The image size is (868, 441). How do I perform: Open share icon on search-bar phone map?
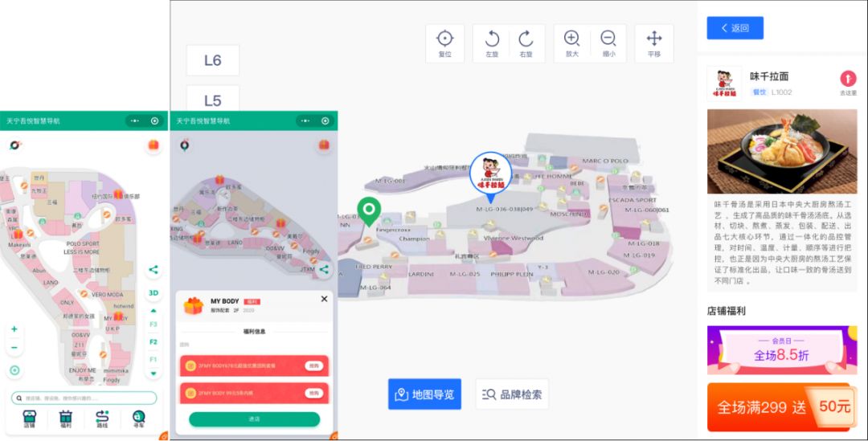click(x=154, y=270)
